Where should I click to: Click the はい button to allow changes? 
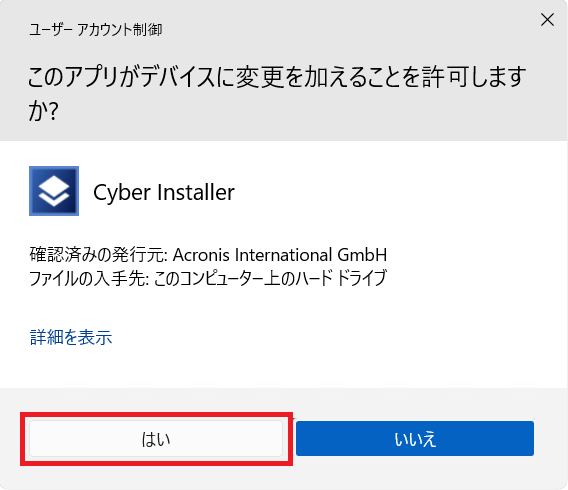click(156, 439)
